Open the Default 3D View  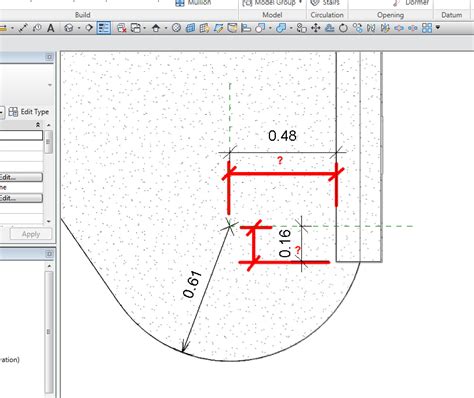click(x=69, y=28)
